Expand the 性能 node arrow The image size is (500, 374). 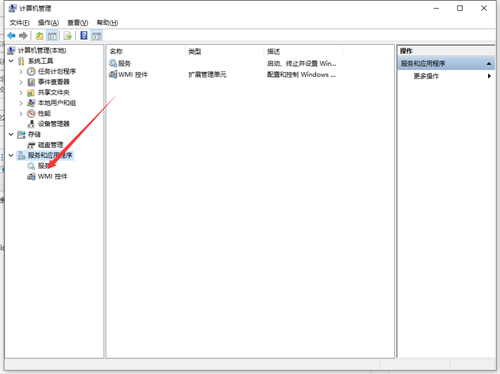(21, 113)
